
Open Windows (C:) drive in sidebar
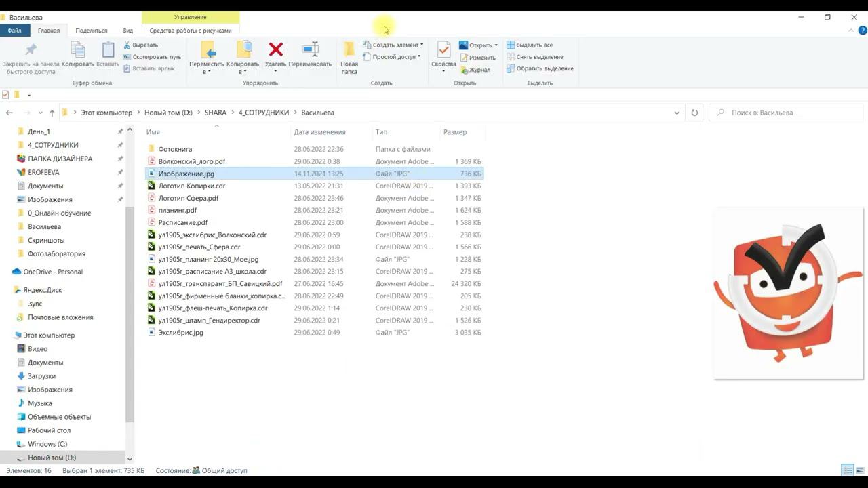pyautogui.click(x=47, y=444)
